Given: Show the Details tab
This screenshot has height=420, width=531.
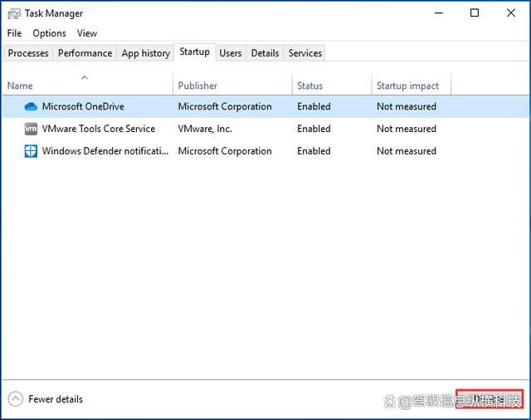Looking at the screenshot, I should 265,53.
